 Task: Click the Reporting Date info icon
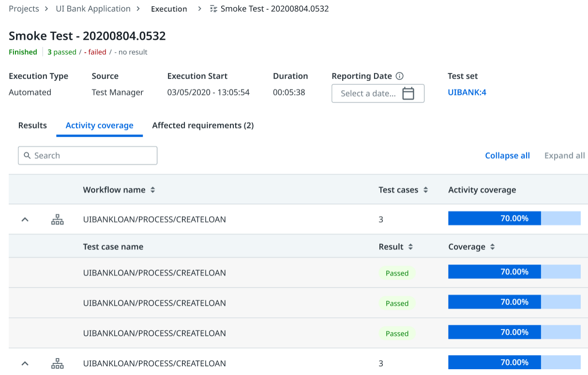[x=399, y=76]
